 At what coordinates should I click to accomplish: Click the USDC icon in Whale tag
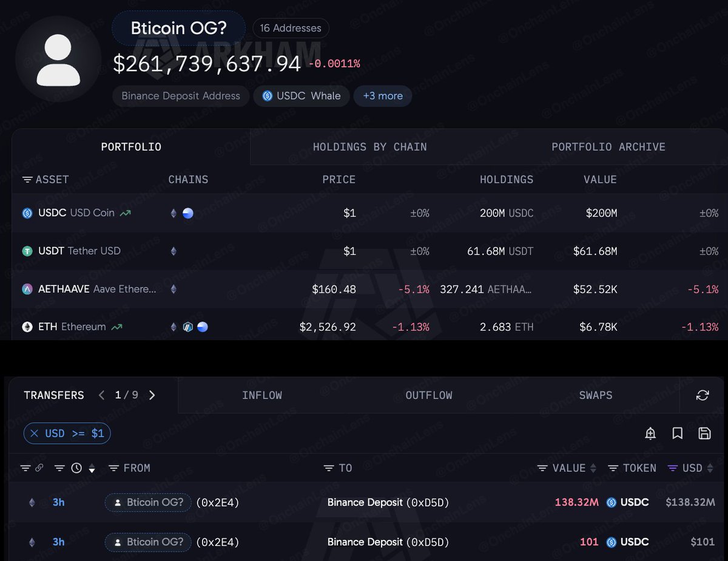pyautogui.click(x=267, y=96)
